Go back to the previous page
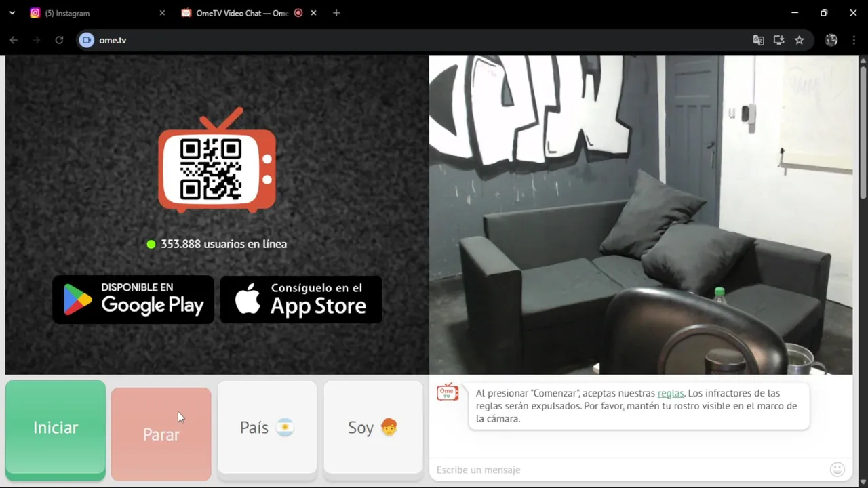The width and height of the screenshot is (868, 488). click(14, 40)
